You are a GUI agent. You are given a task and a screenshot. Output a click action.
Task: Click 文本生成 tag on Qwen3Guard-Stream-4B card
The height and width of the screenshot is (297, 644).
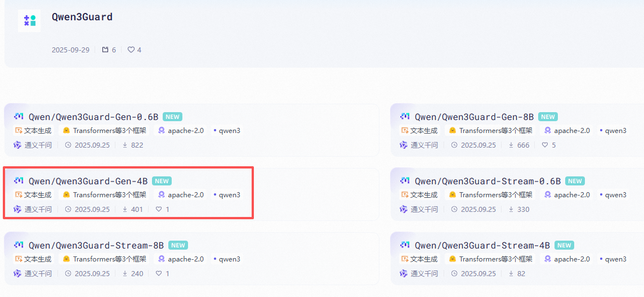[419, 259]
